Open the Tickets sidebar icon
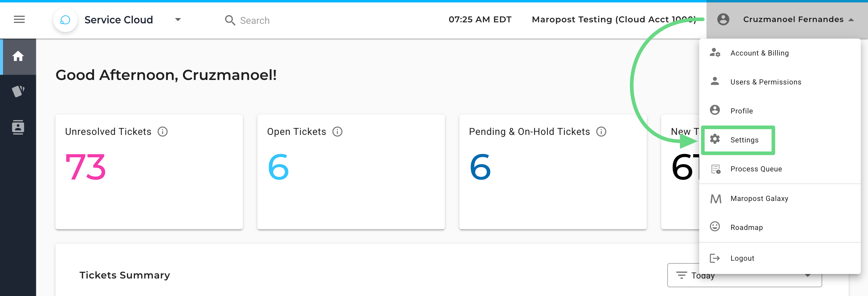The height and width of the screenshot is (296, 868). click(18, 91)
